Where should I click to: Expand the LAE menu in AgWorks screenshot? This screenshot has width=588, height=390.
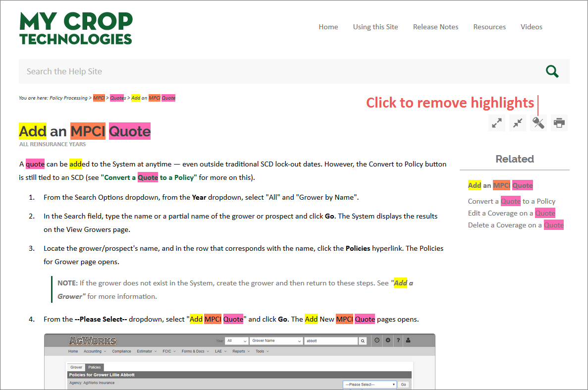(x=220, y=351)
